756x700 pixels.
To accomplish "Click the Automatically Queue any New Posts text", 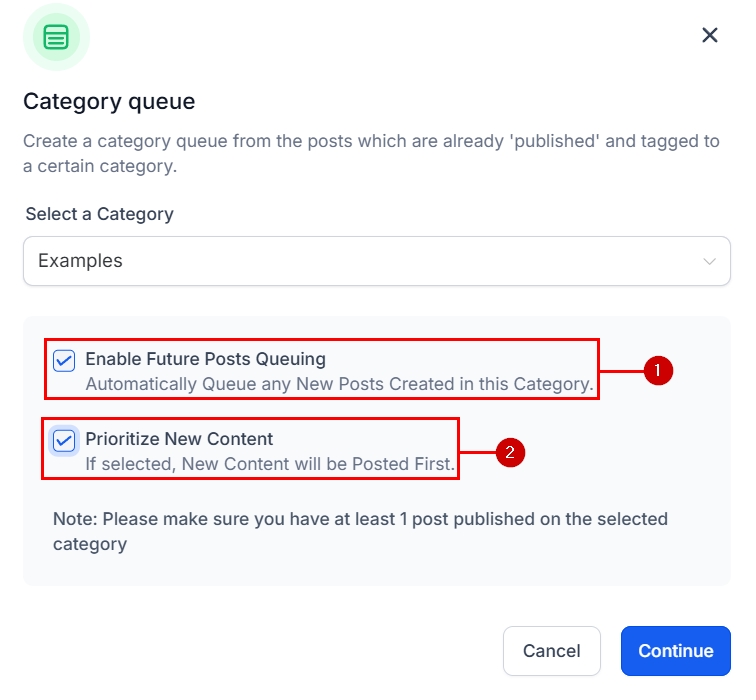I will 339,384.
